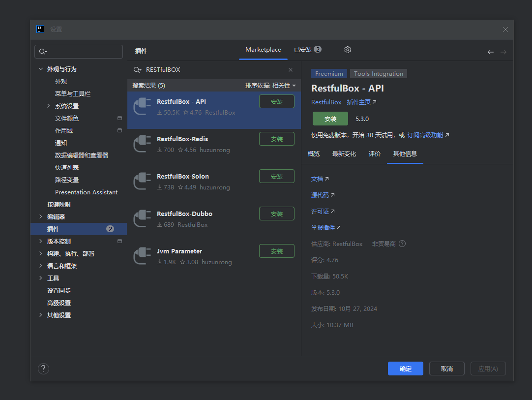Click the RestfulBox - API plugin icon
This screenshot has height=400, width=532.
click(142, 107)
